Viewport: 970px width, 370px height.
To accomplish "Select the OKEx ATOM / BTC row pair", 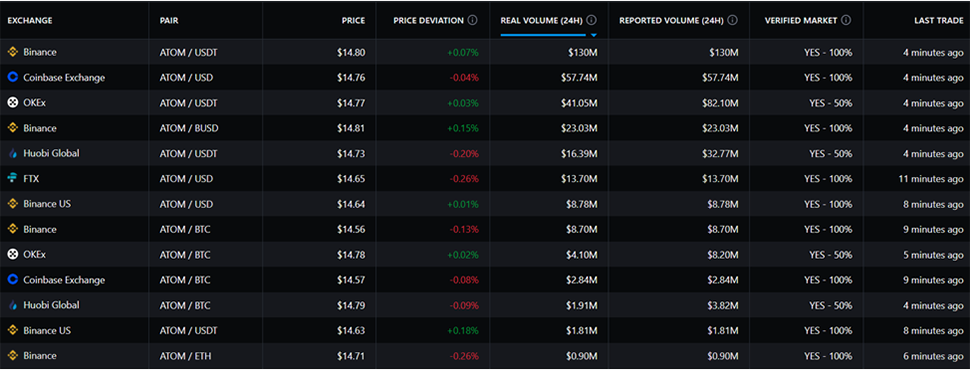I will coord(185,254).
